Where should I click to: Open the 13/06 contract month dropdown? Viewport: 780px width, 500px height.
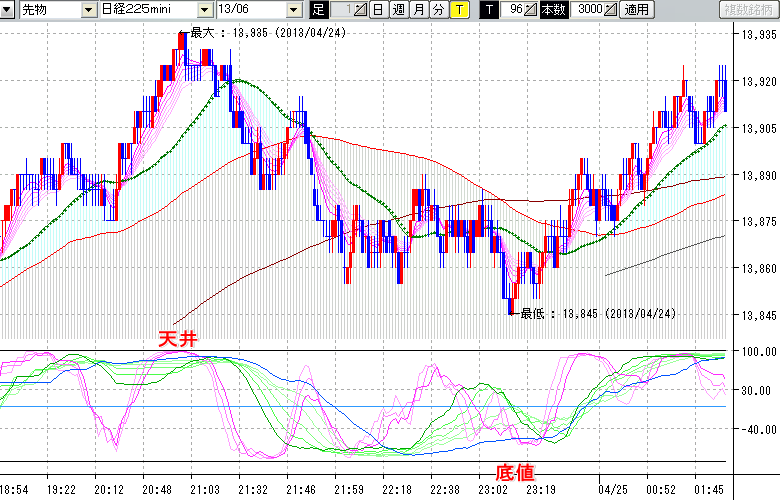(x=293, y=10)
